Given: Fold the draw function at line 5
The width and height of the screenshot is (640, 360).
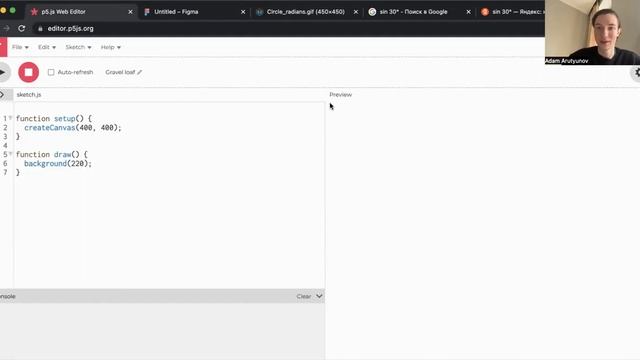Looking at the screenshot, I should pyautogui.click(x=11, y=154).
